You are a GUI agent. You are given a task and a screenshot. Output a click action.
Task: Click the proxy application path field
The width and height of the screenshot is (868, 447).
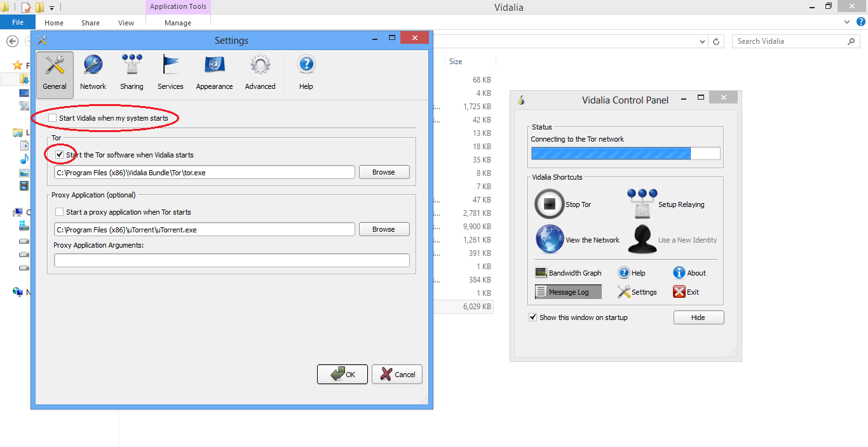click(205, 230)
